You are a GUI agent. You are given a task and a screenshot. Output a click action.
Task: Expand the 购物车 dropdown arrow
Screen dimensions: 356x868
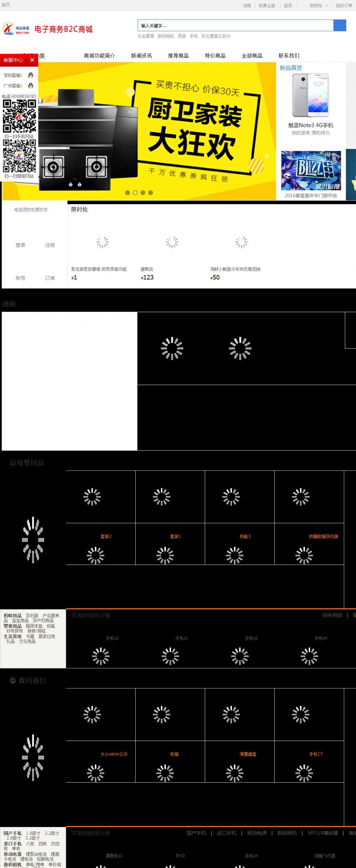click(327, 6)
